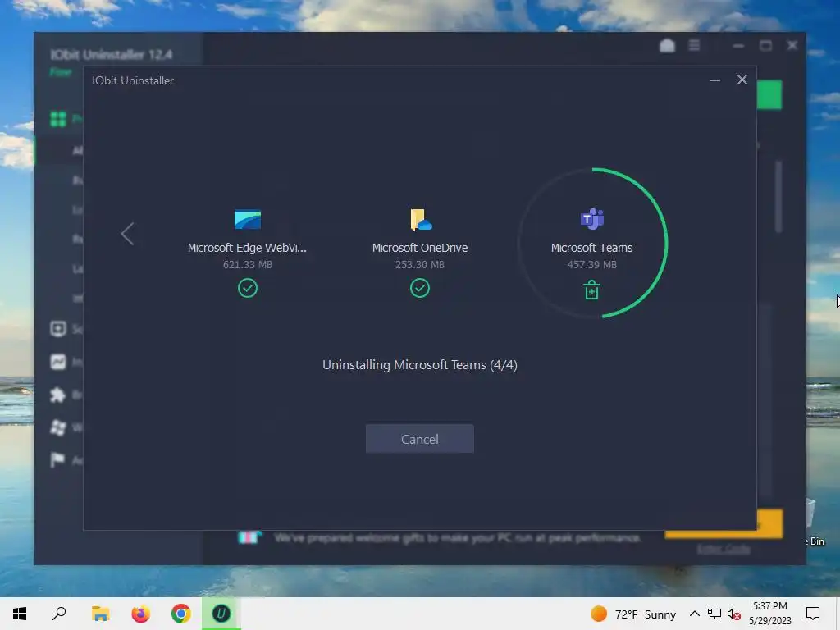Viewport: 840px width, 630px height.
Task: Click the gift icon beside the banner
Action: [249, 536]
